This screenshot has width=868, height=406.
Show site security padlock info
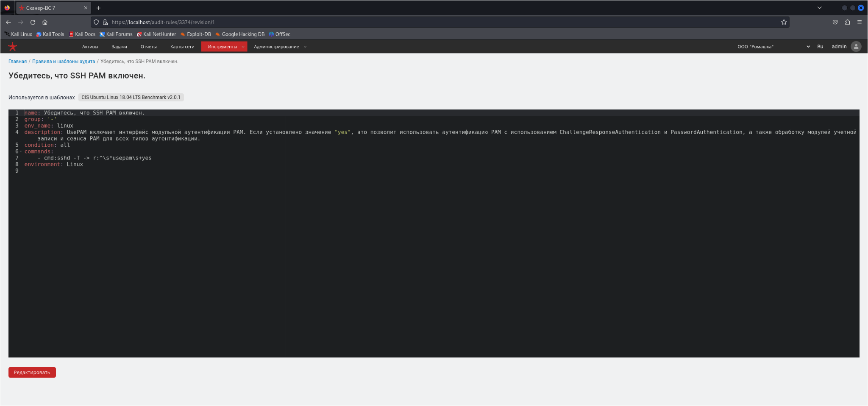(x=105, y=22)
